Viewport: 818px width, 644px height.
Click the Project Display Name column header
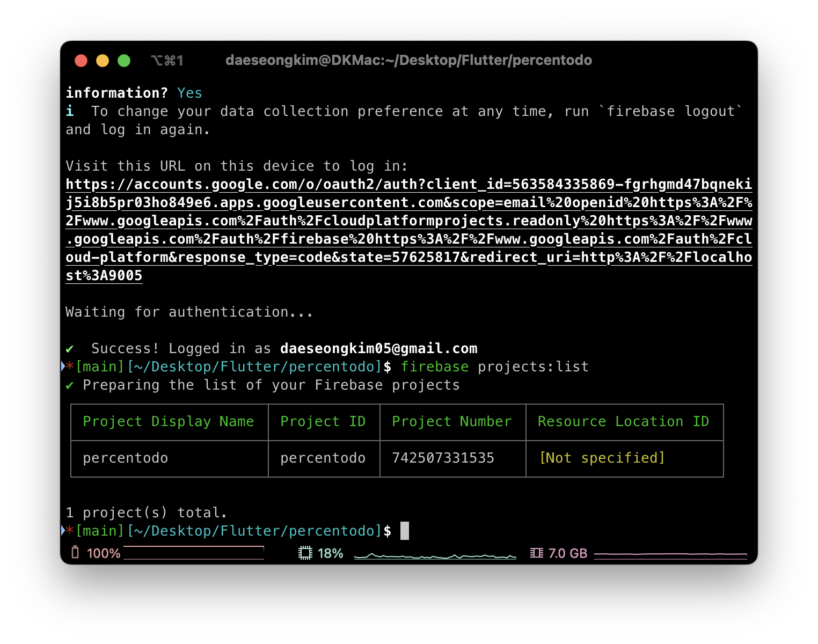click(169, 421)
